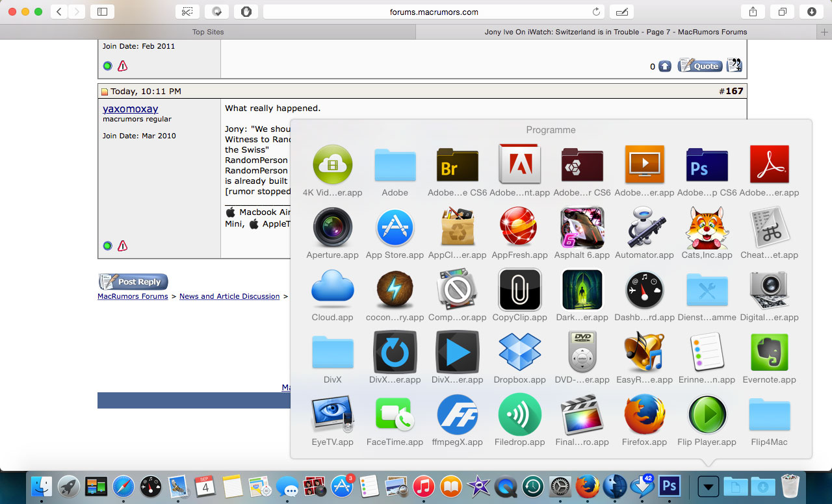Open EyeTV.app
This screenshot has width=832, height=504.
click(333, 414)
